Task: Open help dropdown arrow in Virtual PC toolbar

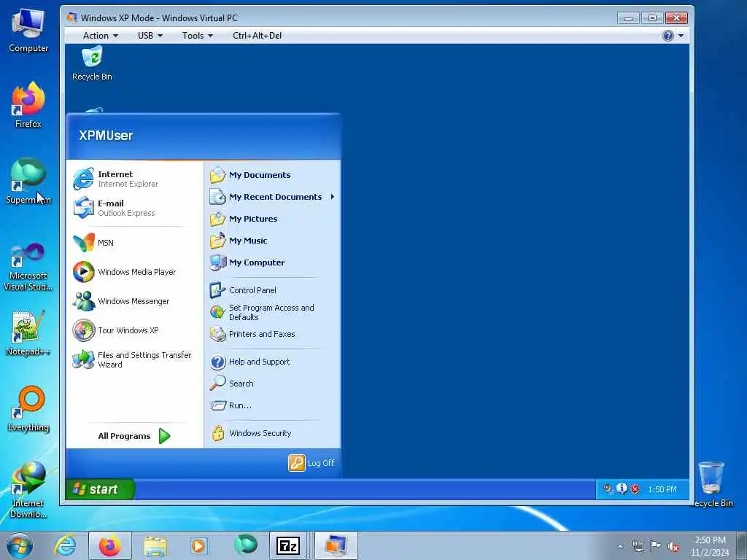Action: 681,36
